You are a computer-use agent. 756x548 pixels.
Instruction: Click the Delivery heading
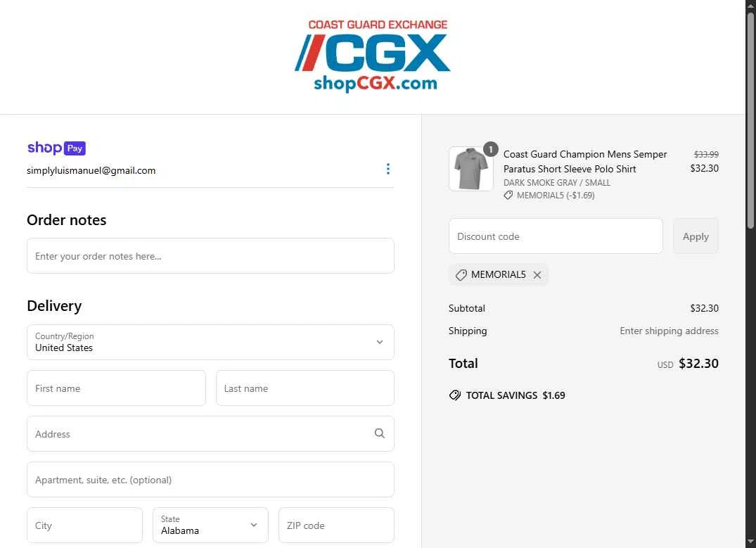tap(54, 306)
